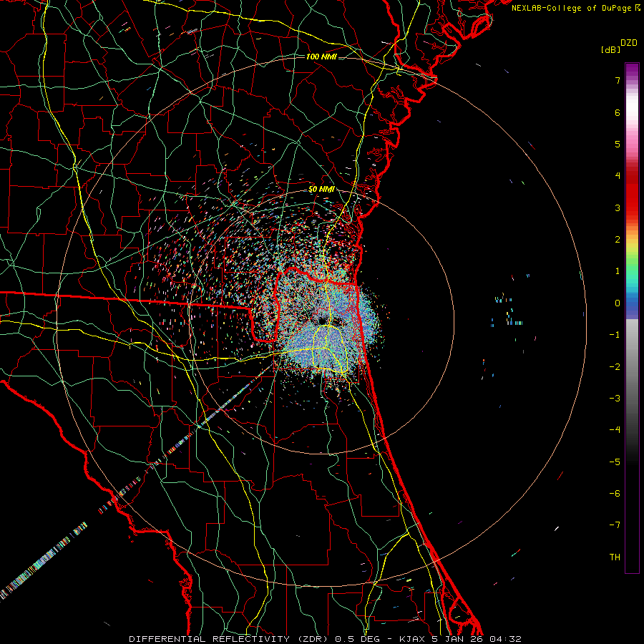Click the 0.5 DEG elevation angle text
The image size is (644, 644).
(357, 639)
